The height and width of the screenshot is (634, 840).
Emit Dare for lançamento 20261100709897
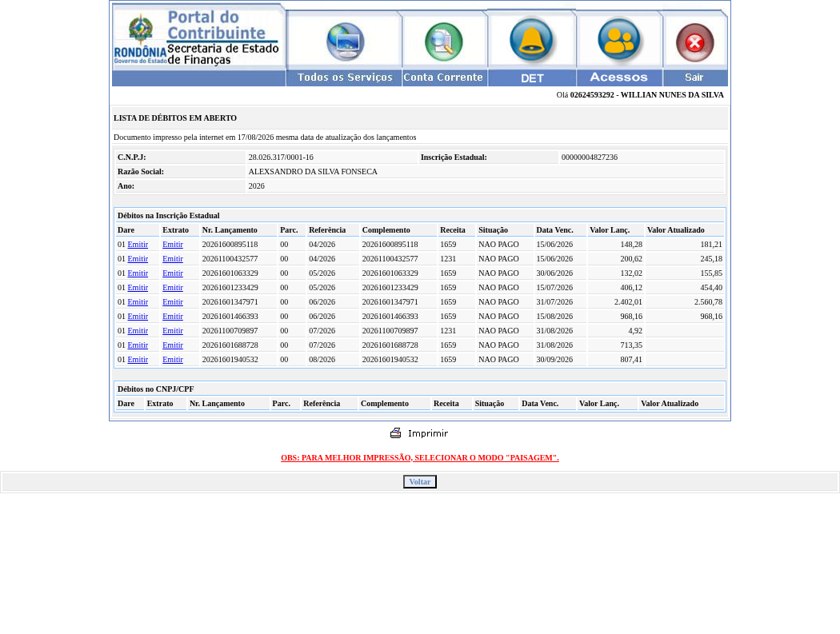[138, 331]
